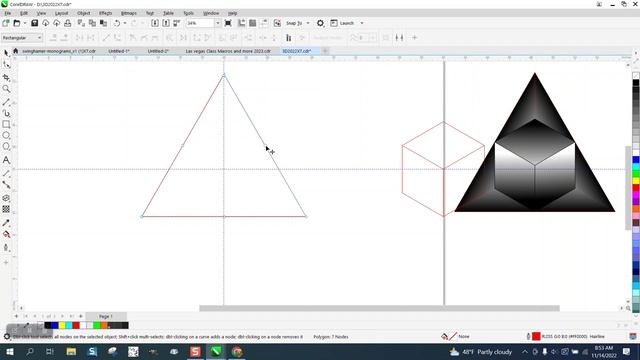Open the Tools menu
The width and height of the screenshot is (640, 360).
pyautogui.click(x=188, y=13)
